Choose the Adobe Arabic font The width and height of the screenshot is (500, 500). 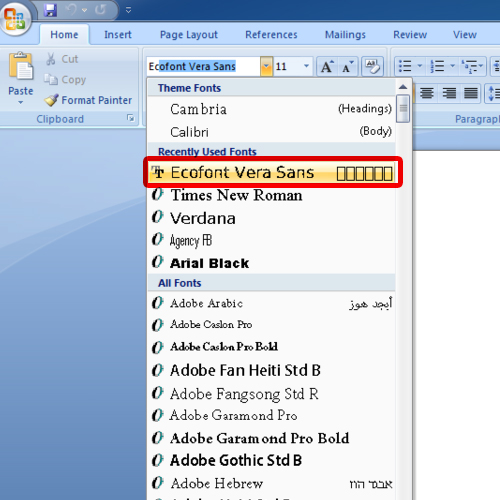pos(271,303)
